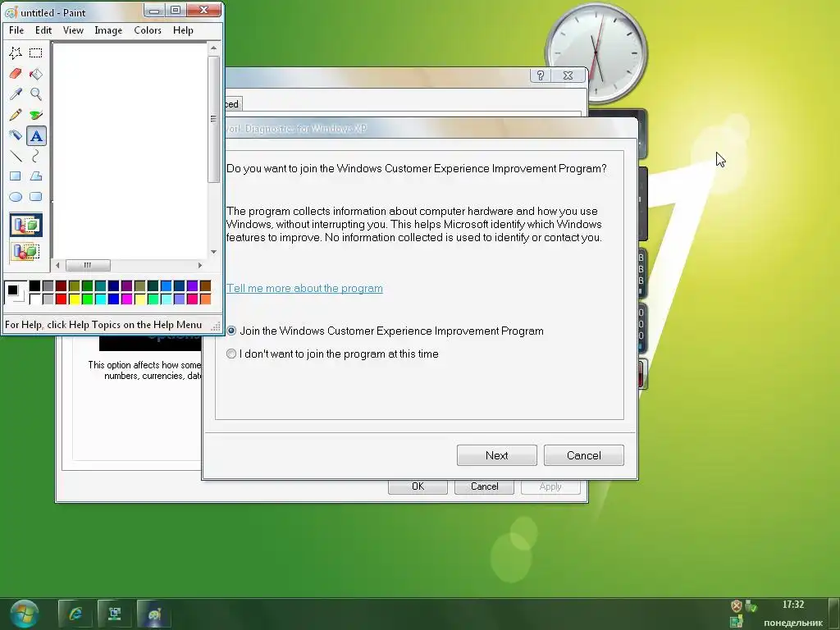Pick the red color swatch in Paint palette

[61, 299]
